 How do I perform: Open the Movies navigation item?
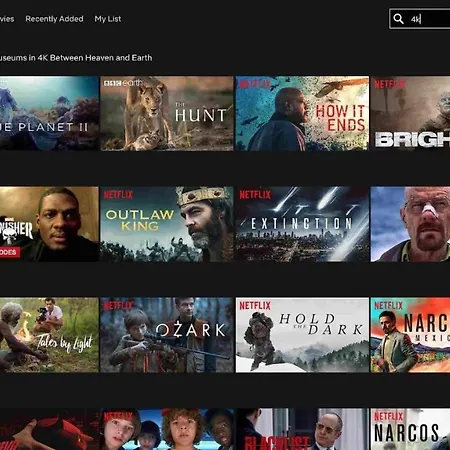7,19
